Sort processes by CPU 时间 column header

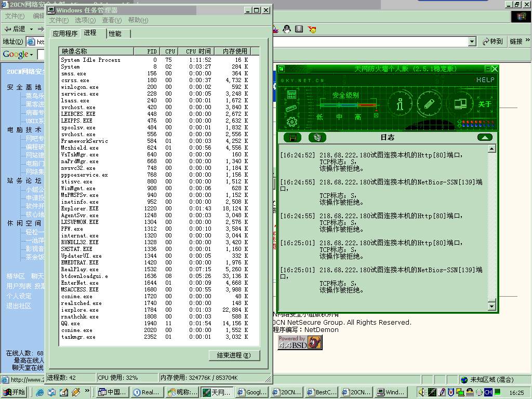(x=196, y=51)
